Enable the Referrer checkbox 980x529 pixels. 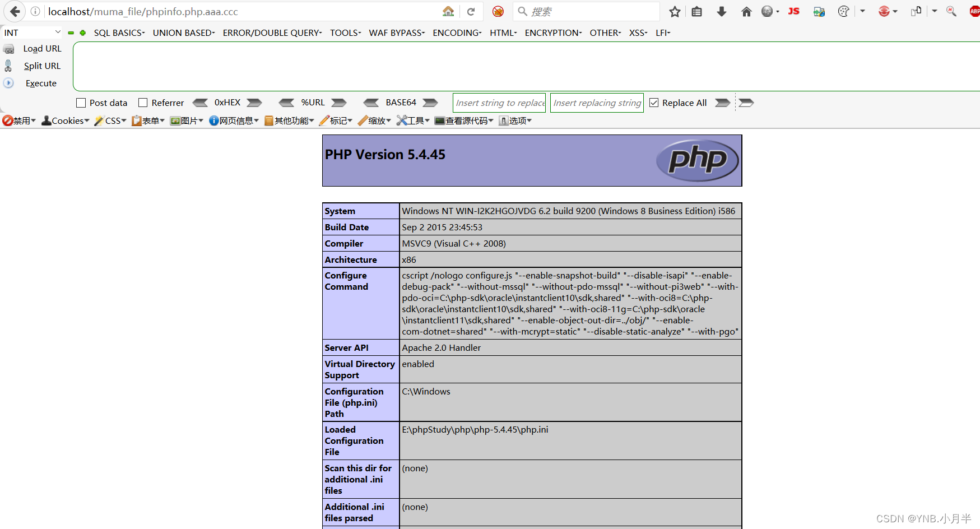pyautogui.click(x=143, y=103)
